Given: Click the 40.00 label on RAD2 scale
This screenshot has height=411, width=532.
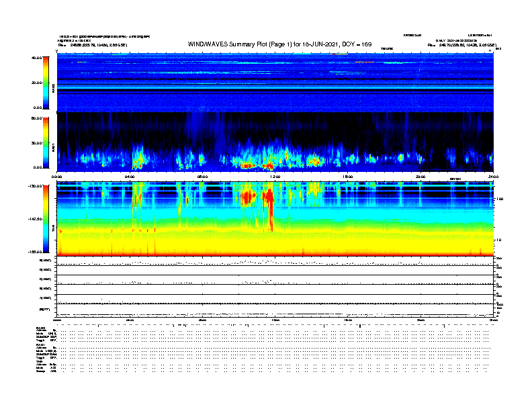Looking at the screenshot, I should tap(37, 58).
